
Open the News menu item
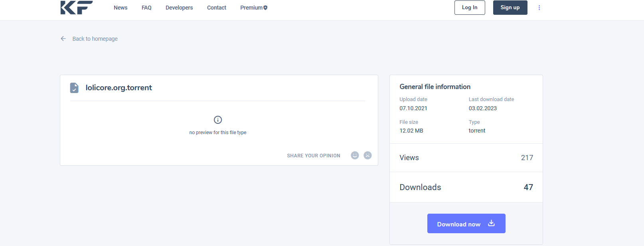tap(121, 8)
